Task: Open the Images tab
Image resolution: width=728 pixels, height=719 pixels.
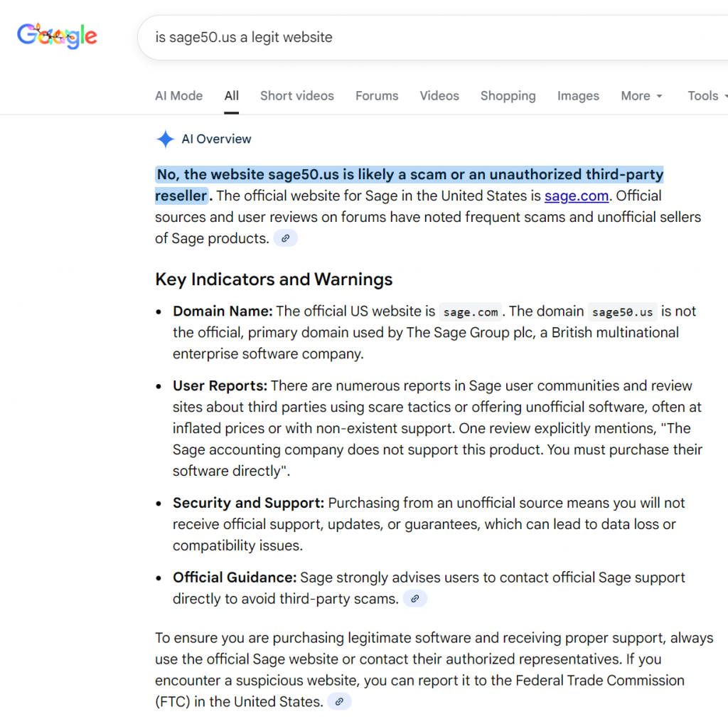Action: [x=577, y=96]
